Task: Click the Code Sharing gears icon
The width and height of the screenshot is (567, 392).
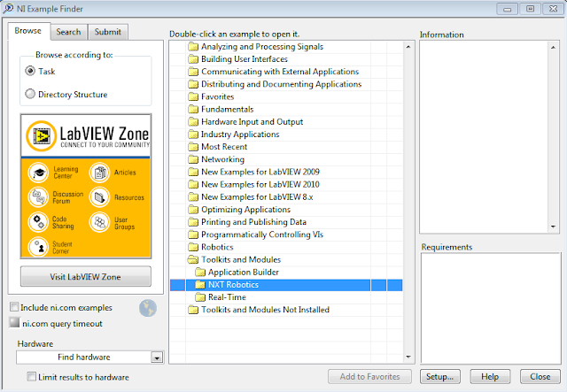Action: click(38, 222)
